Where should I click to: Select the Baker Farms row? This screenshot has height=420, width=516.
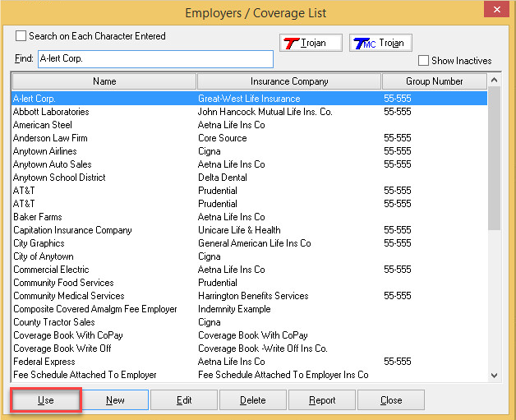click(250, 217)
